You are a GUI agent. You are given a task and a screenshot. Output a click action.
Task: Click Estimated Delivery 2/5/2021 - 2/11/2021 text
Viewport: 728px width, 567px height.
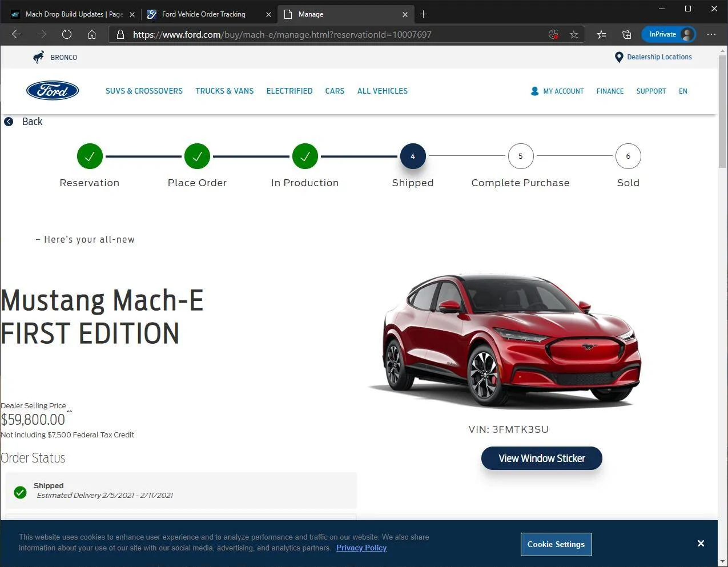coord(105,496)
